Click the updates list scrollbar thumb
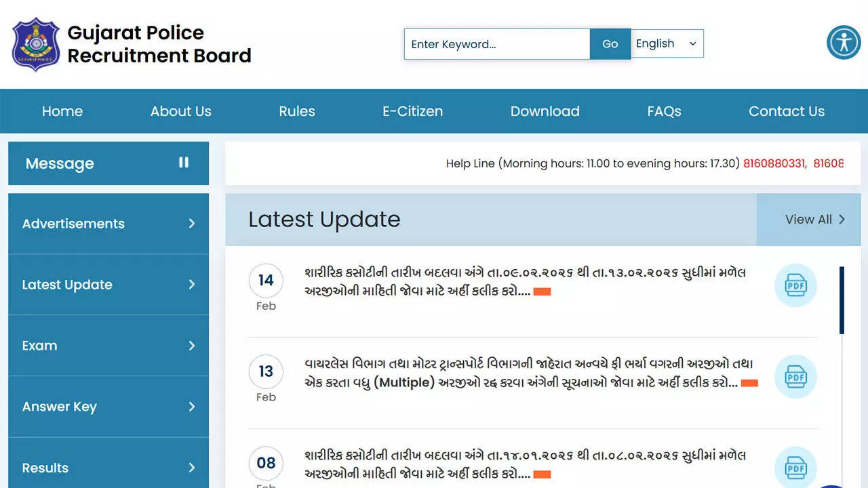Image resolution: width=868 pixels, height=488 pixels. [x=842, y=300]
